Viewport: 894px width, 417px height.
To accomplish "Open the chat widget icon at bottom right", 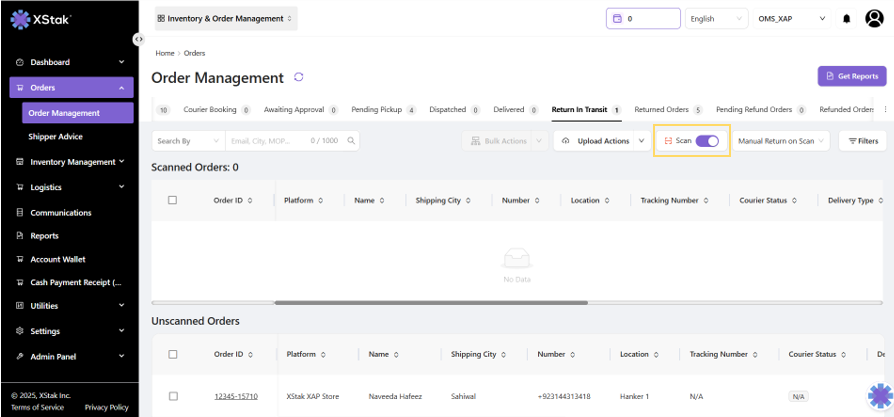I will click(x=879, y=396).
